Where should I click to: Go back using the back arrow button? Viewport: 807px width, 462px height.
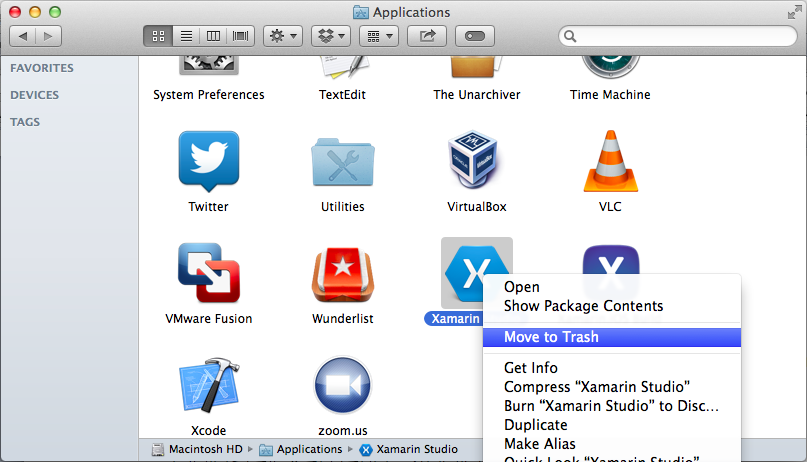pyautogui.click(x=24, y=36)
